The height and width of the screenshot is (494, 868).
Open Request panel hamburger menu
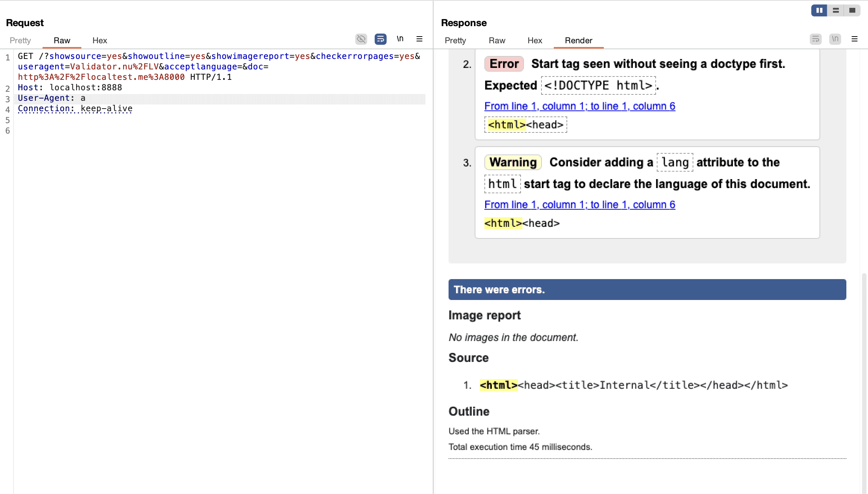tap(419, 39)
